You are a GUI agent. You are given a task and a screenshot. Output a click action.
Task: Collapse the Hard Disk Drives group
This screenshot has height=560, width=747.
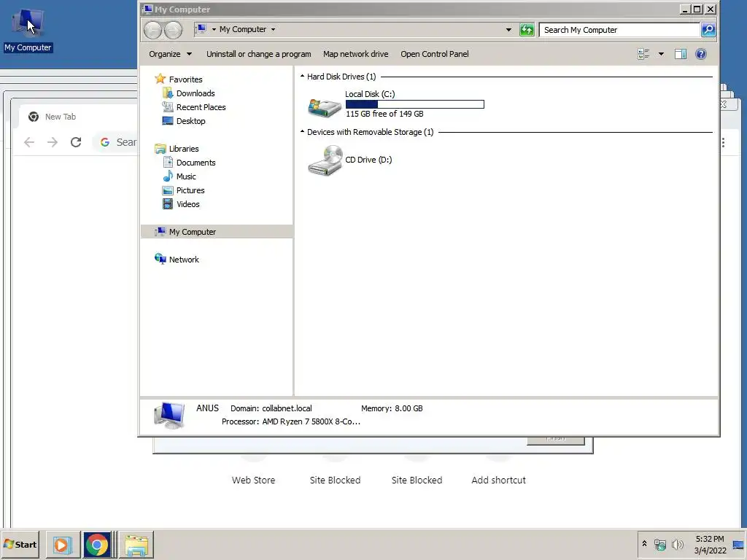[x=302, y=76]
